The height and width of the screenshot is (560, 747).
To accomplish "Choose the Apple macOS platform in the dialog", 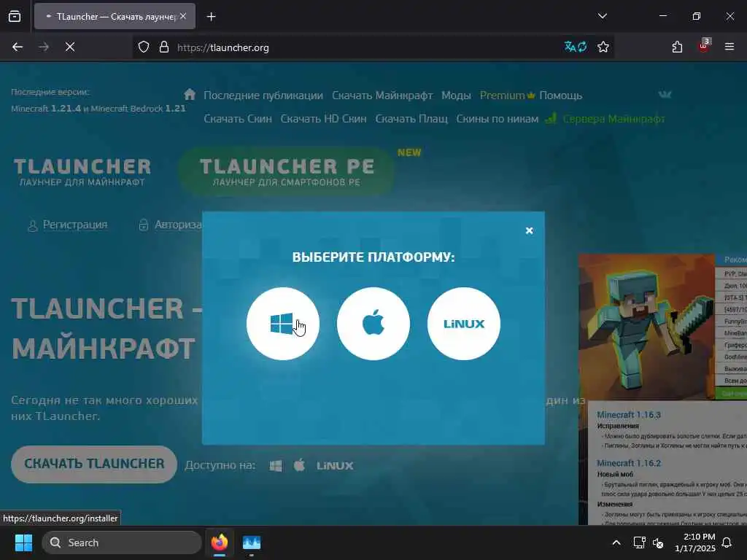I will pyautogui.click(x=373, y=324).
